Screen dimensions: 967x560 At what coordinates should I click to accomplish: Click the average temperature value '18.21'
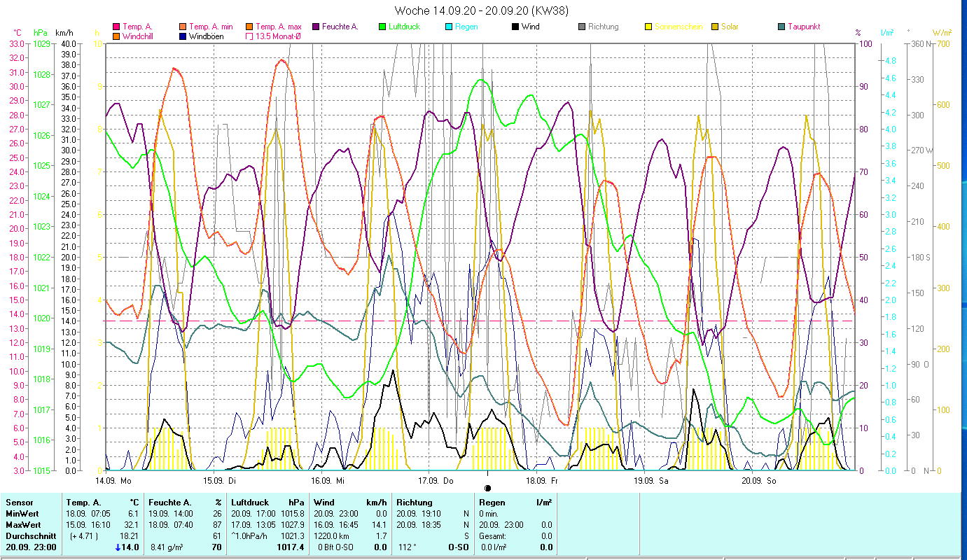coord(130,535)
